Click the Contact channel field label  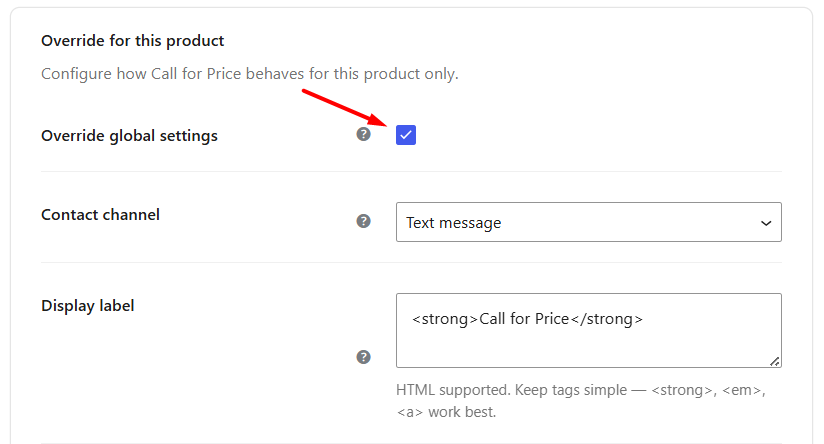(x=100, y=215)
